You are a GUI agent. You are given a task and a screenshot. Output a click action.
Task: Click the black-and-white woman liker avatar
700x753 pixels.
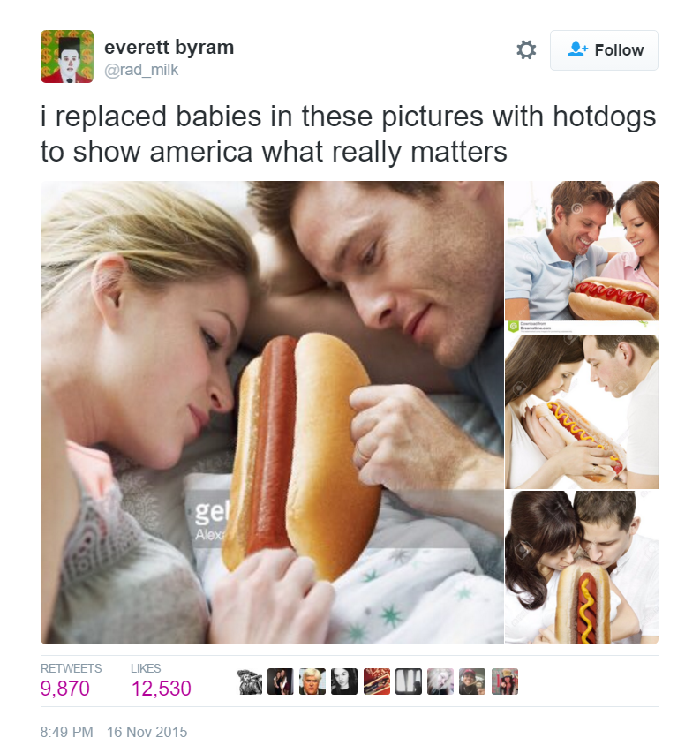click(x=344, y=681)
